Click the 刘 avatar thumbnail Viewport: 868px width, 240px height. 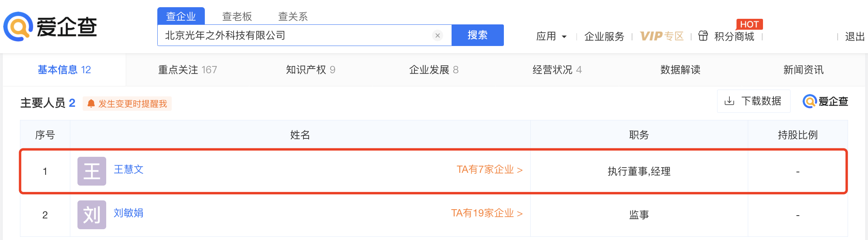pyautogui.click(x=92, y=215)
